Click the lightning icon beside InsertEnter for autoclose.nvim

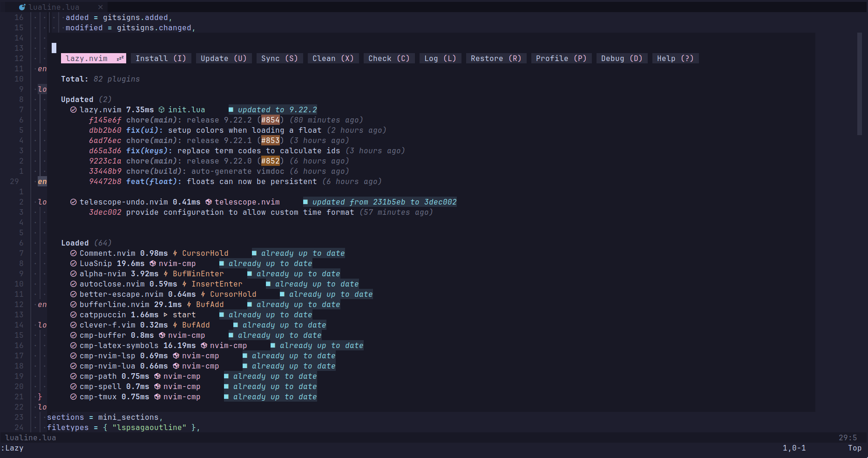point(185,284)
